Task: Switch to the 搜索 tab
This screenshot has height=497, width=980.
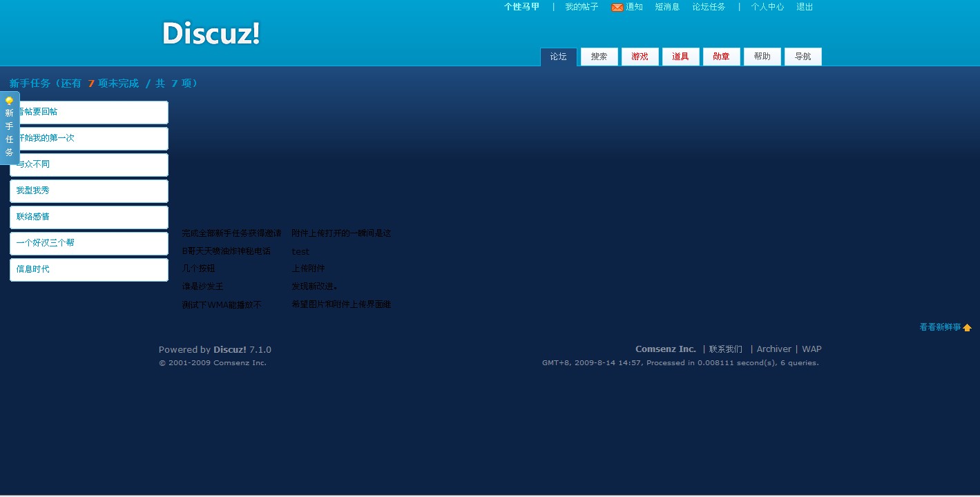Action: [599, 57]
